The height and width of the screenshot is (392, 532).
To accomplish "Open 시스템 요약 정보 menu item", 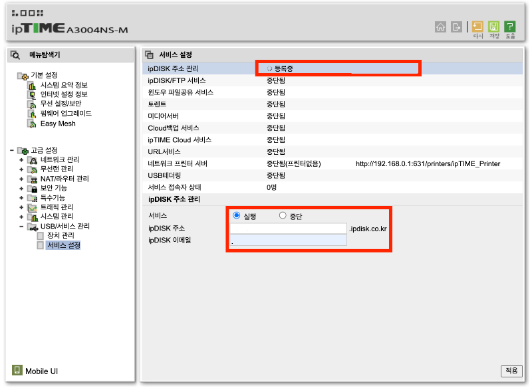I will point(64,85).
